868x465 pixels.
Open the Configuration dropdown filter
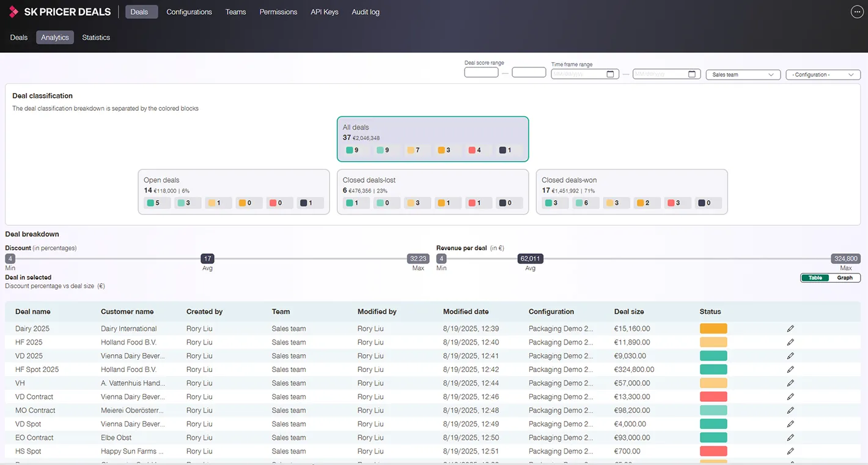pos(823,75)
